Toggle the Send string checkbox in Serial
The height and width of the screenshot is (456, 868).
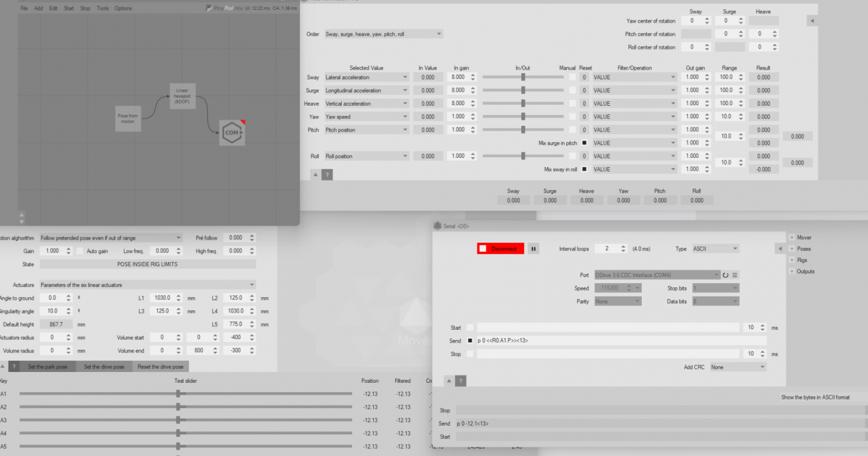coord(470,341)
